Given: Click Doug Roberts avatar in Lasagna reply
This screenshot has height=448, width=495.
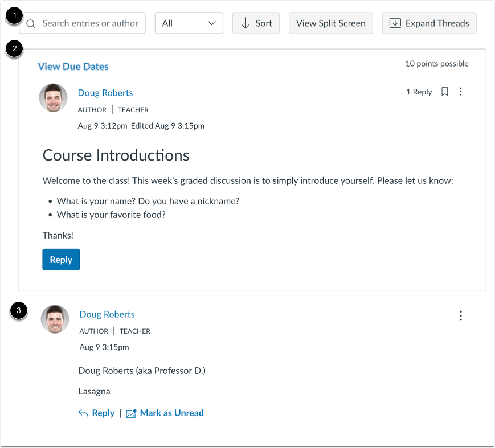Looking at the screenshot, I should tap(55, 319).
